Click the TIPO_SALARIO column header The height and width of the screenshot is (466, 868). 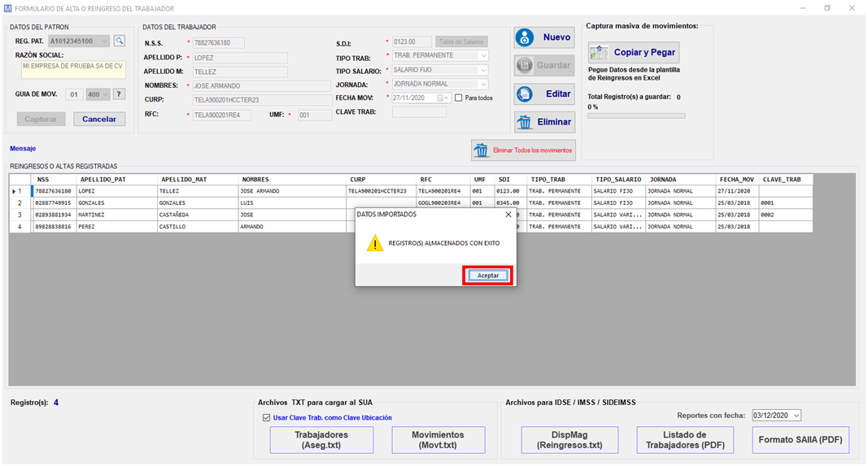coord(617,179)
